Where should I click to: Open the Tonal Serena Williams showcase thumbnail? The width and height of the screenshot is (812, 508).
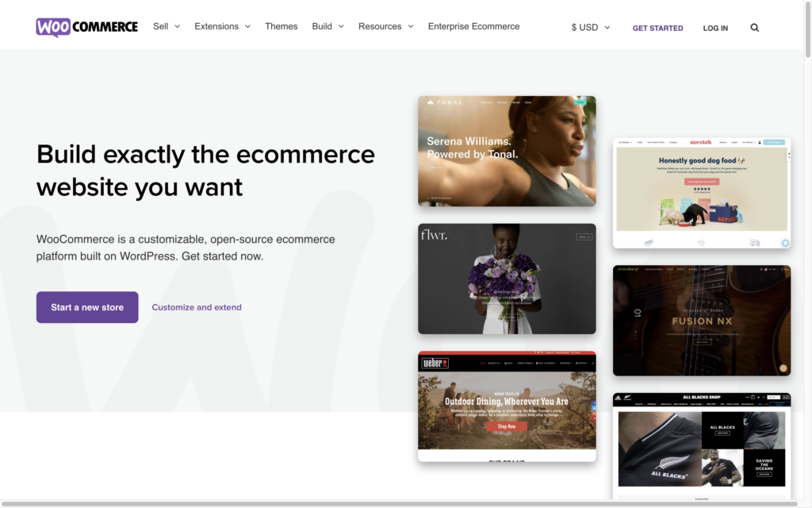click(507, 151)
